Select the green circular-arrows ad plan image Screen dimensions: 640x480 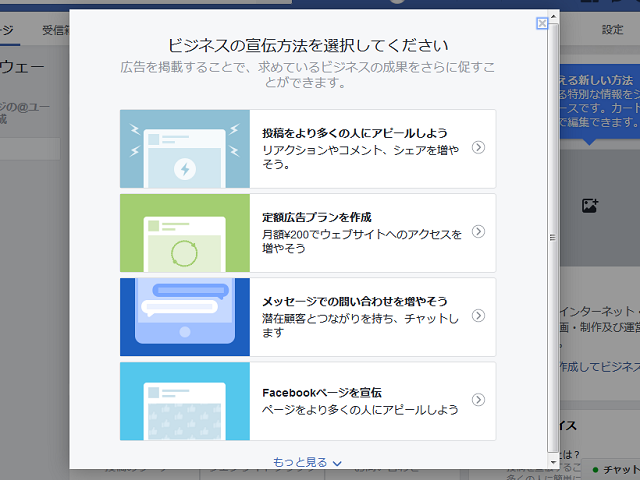coord(185,233)
